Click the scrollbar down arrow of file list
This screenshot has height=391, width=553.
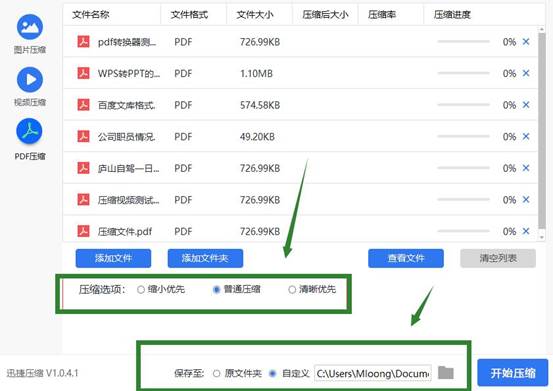(x=542, y=237)
